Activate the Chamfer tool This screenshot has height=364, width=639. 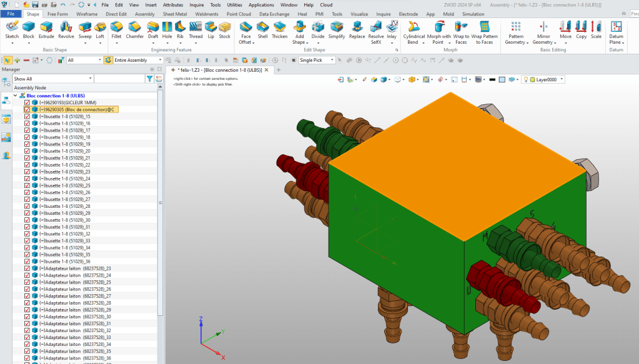click(x=134, y=29)
